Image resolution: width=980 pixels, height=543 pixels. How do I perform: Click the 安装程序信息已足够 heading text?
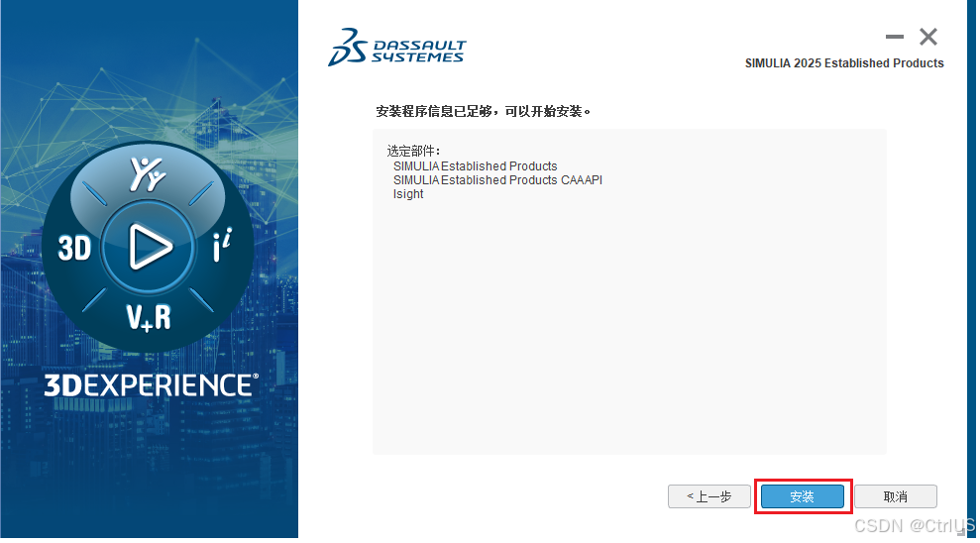(x=483, y=111)
